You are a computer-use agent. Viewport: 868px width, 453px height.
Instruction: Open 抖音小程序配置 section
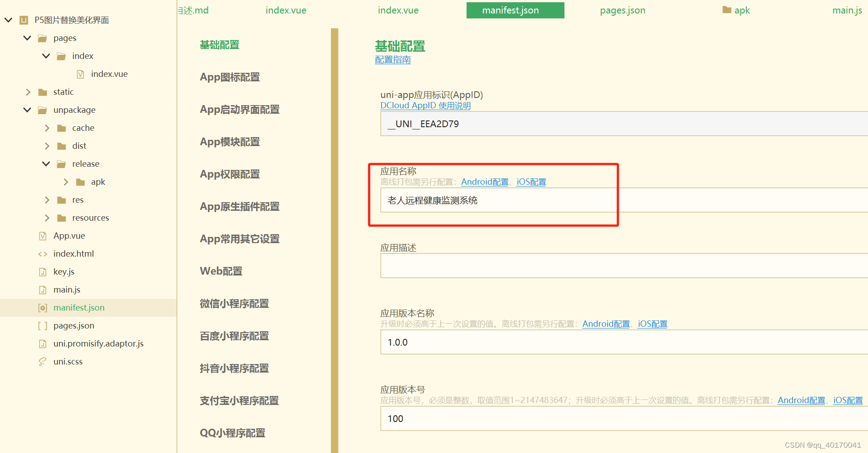(234, 369)
